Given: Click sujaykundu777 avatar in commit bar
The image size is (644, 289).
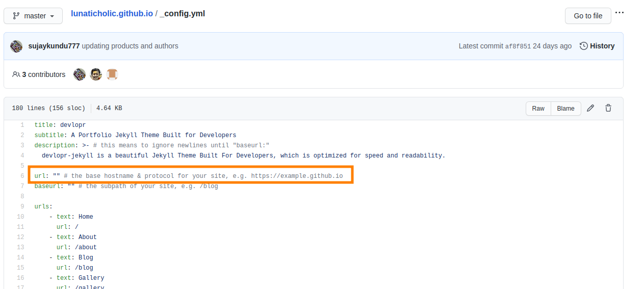Looking at the screenshot, I should pyautogui.click(x=16, y=46).
